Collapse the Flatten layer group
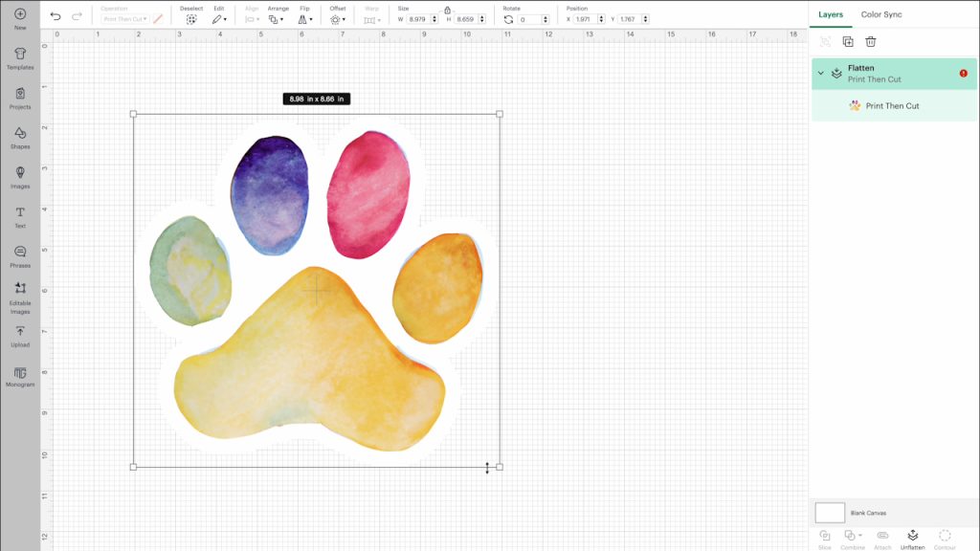Image resolution: width=980 pixels, height=551 pixels. (821, 73)
